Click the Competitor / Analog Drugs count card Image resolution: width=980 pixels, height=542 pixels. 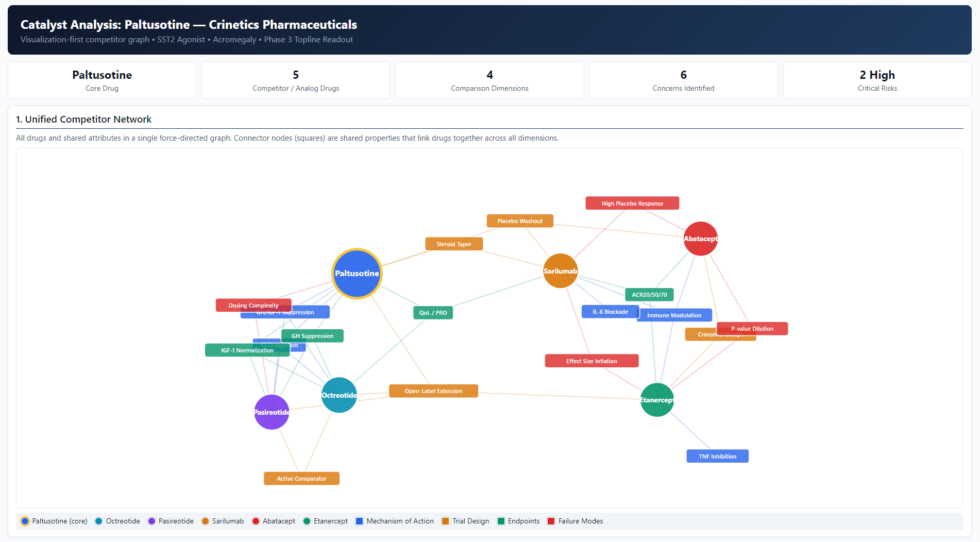coord(295,80)
